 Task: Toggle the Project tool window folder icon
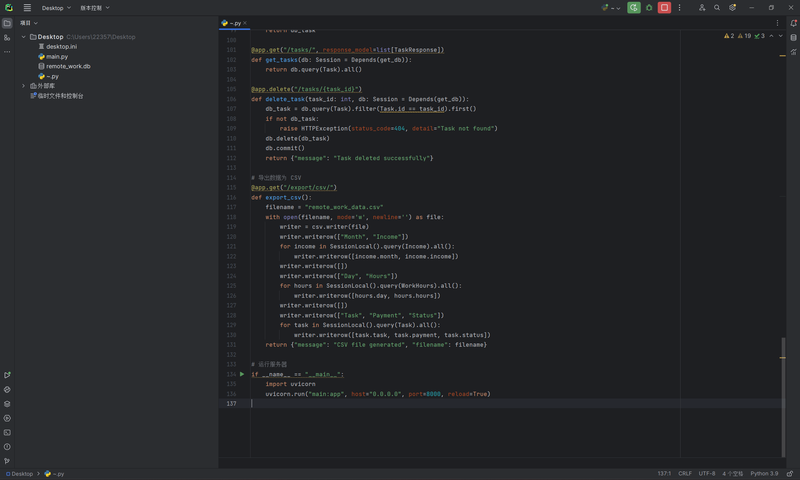click(7, 22)
